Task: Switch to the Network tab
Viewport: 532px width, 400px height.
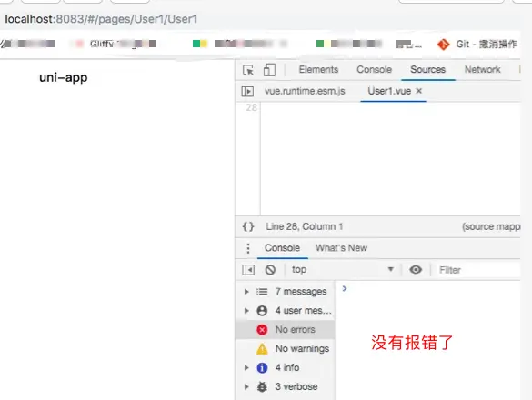Action: click(x=483, y=70)
